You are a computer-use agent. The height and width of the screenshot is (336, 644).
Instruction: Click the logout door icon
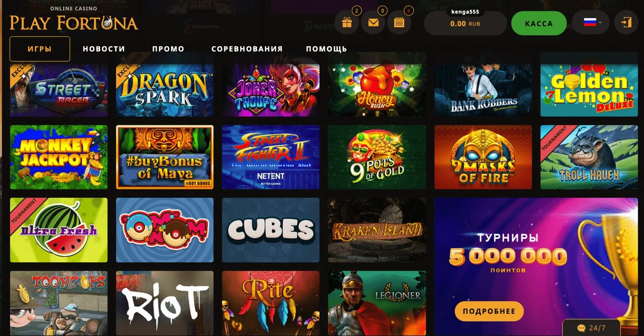(x=626, y=23)
